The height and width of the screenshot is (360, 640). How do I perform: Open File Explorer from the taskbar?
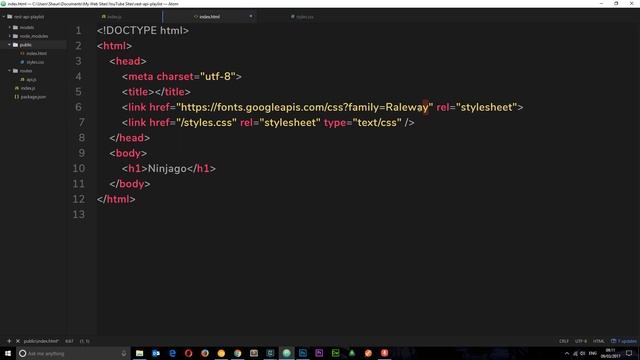140,353
